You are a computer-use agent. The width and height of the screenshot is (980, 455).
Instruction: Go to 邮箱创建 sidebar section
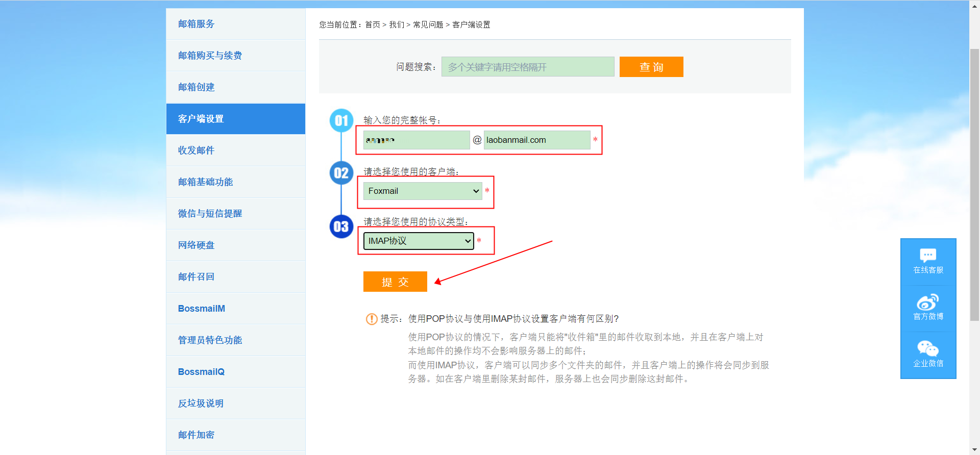[x=236, y=87]
